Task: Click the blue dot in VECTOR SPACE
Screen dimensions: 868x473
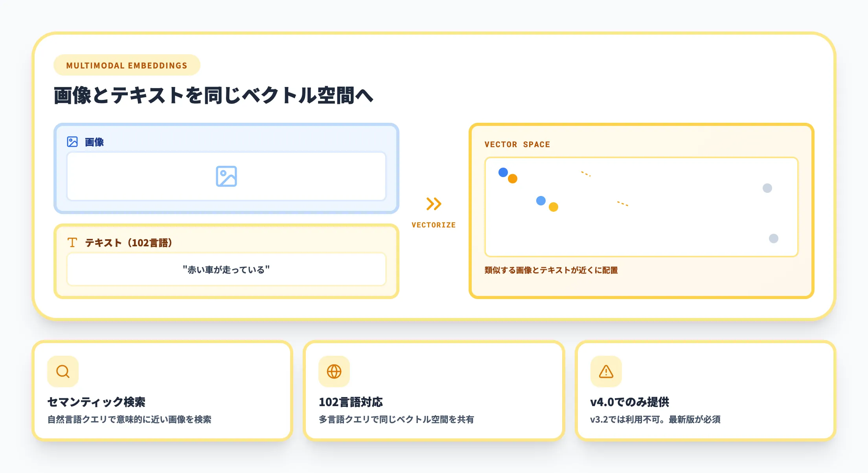Action: pos(504,172)
